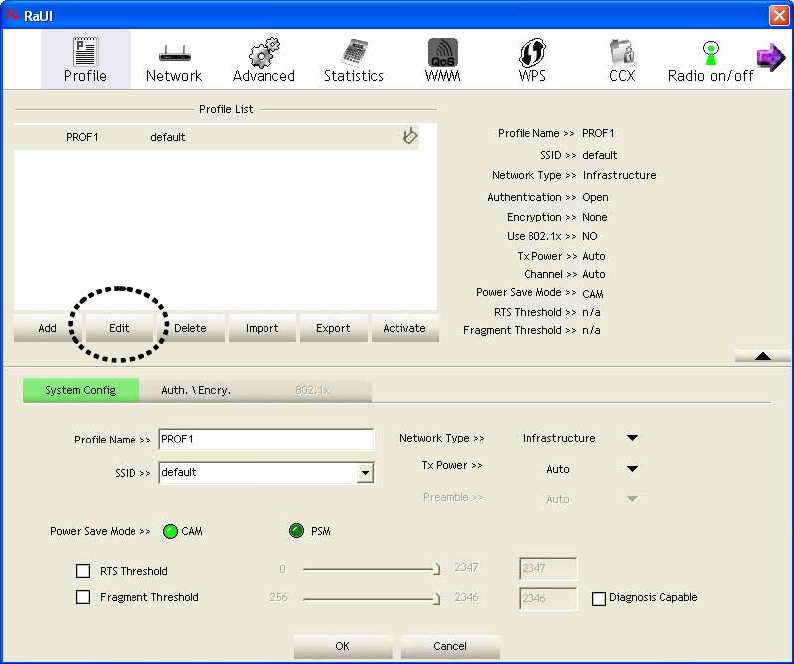Toggle Radio on/off antenna icon
The image size is (794, 664).
click(x=711, y=53)
